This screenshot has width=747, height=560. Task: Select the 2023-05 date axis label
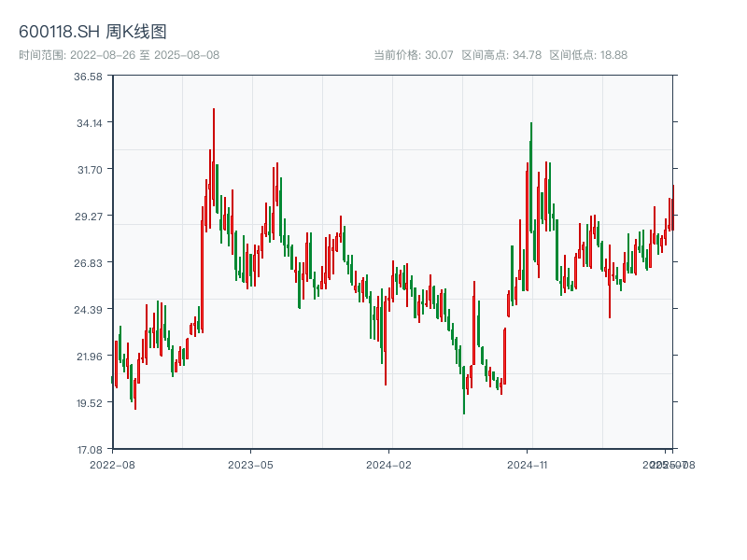(250, 464)
